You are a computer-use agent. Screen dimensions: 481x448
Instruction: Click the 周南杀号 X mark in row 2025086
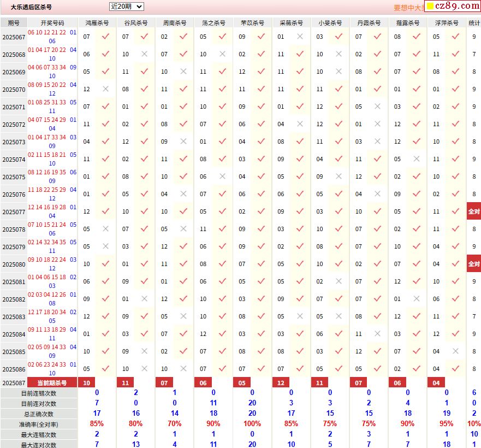pyautogui.click(x=183, y=369)
